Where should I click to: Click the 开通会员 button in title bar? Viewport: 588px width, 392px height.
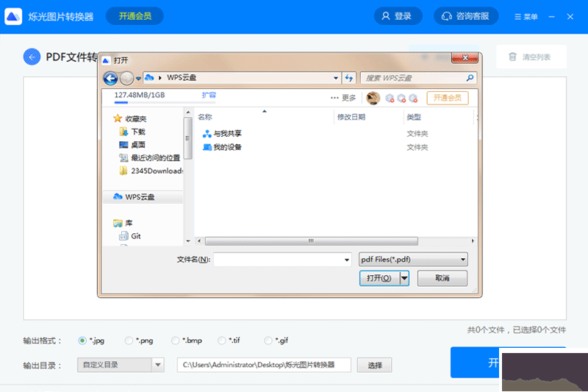[x=135, y=16]
